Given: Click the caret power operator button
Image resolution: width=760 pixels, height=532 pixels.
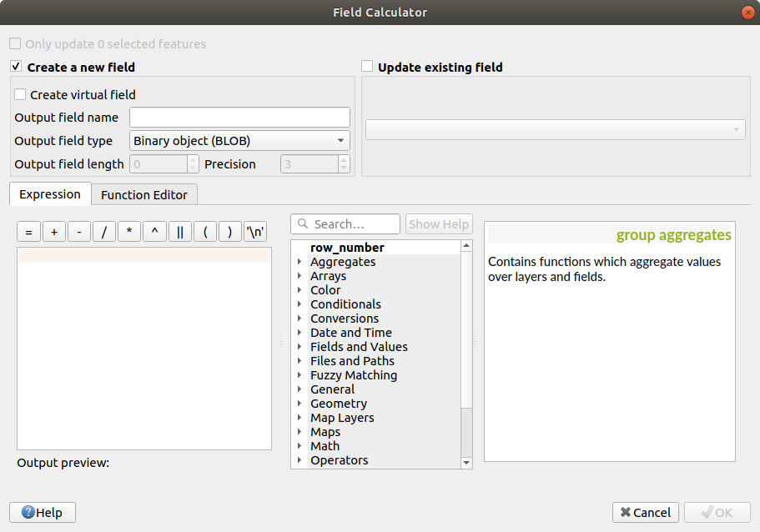Looking at the screenshot, I should click(x=154, y=233).
